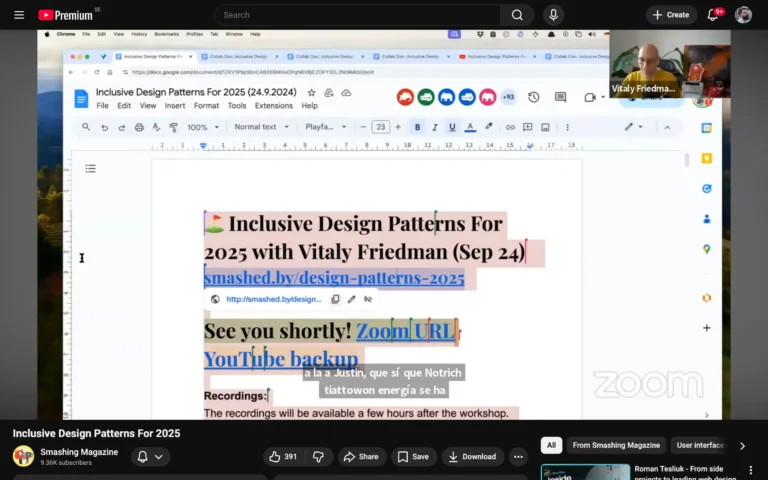Open more toolbar options vertical dots
This screenshot has height=480, width=768.
(568, 127)
